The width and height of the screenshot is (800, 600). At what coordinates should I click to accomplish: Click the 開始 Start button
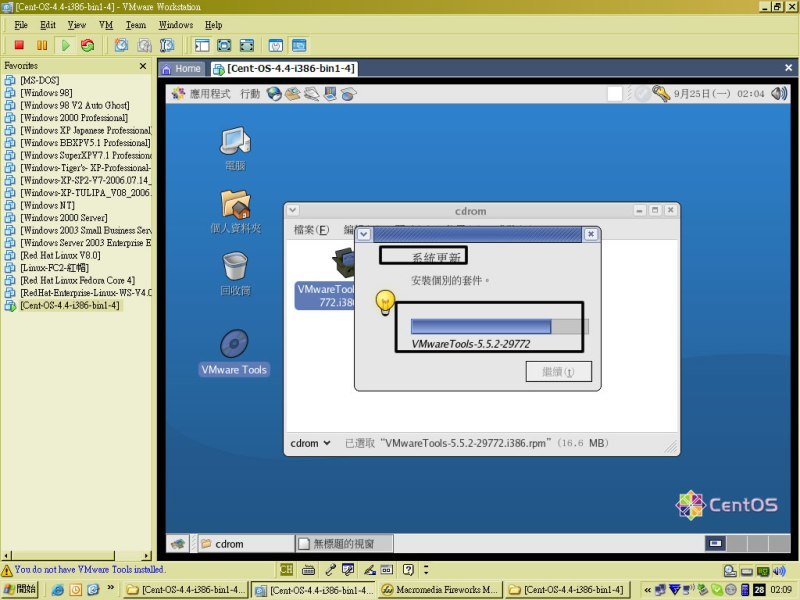(20, 590)
